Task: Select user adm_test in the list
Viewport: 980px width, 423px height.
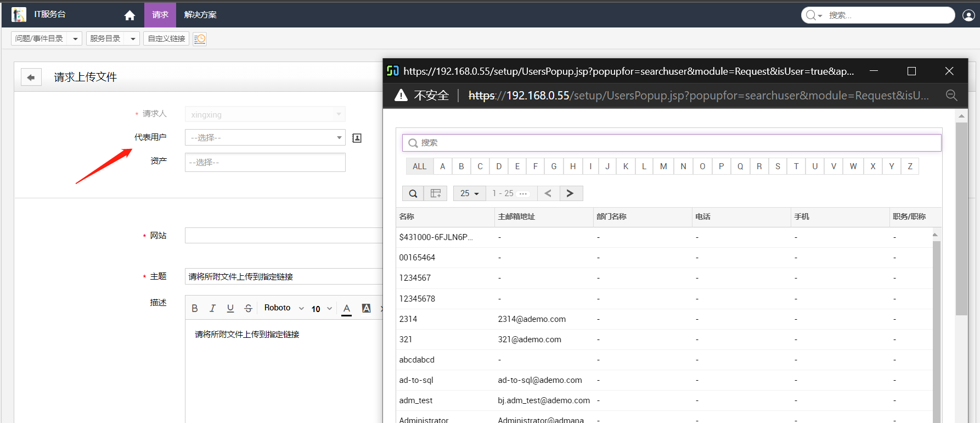Action: coord(416,400)
